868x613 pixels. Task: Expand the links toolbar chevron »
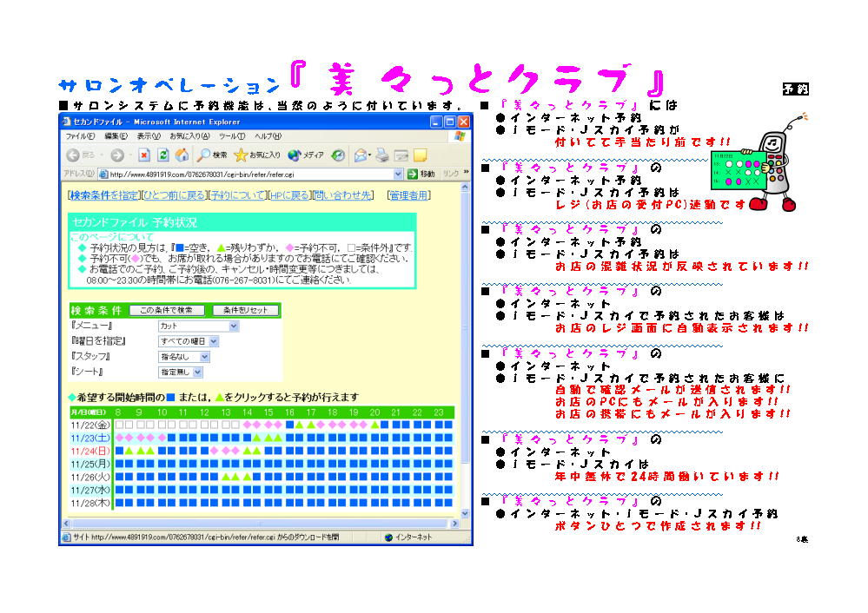(x=466, y=173)
